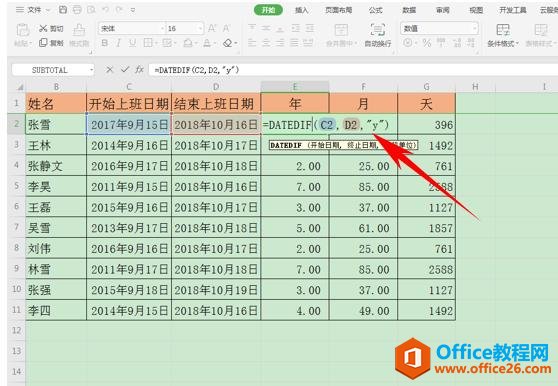Switch to the 插入 (Insert) tab
This screenshot has height=386, width=558.
pyautogui.click(x=301, y=10)
